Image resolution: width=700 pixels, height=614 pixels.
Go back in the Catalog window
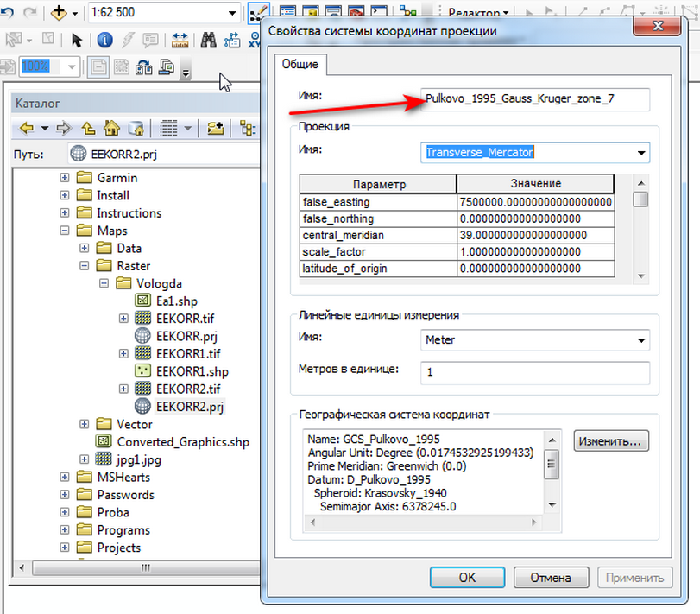[27, 128]
